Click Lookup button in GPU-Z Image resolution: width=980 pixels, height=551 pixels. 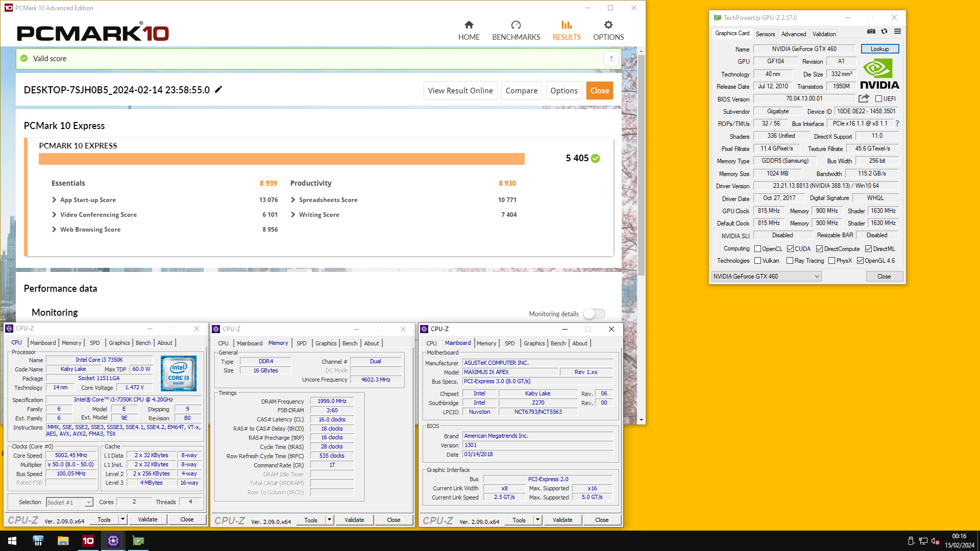[879, 49]
